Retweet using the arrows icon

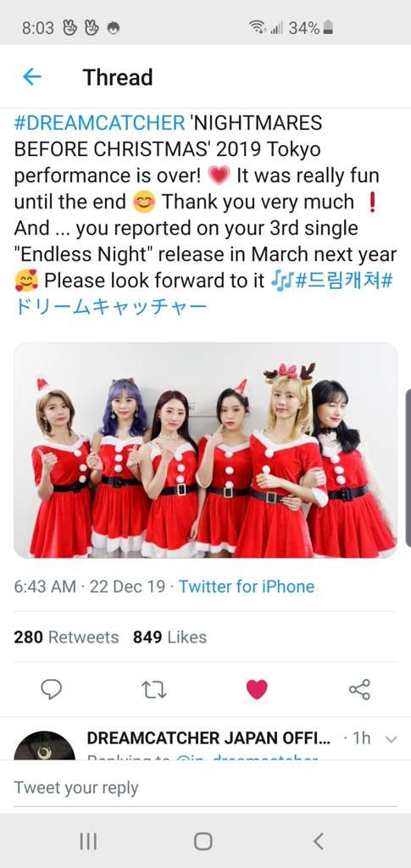154,690
